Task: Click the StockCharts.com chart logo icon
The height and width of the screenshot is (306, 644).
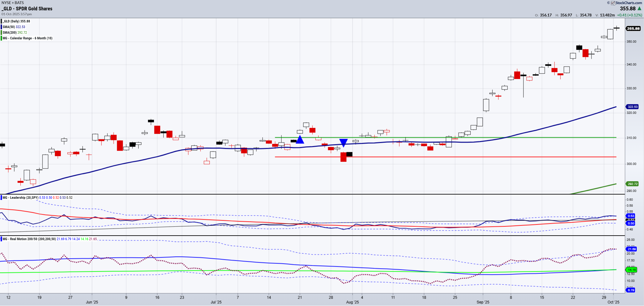Action: pos(613,3)
